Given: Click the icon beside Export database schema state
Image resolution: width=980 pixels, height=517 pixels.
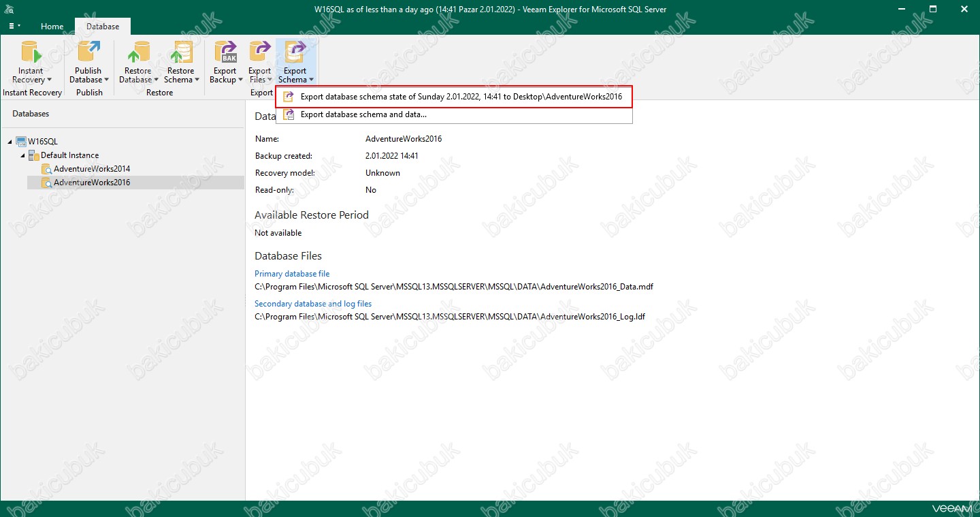Looking at the screenshot, I should point(289,97).
